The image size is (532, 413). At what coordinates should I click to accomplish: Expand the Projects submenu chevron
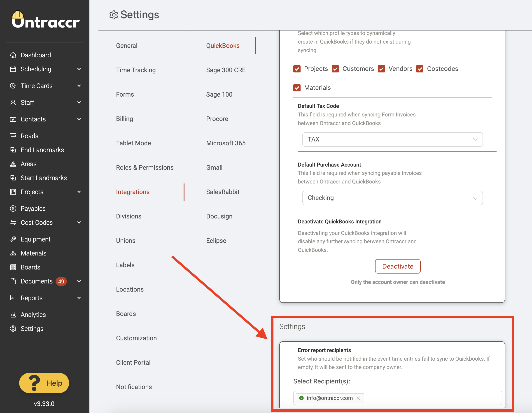pos(79,192)
